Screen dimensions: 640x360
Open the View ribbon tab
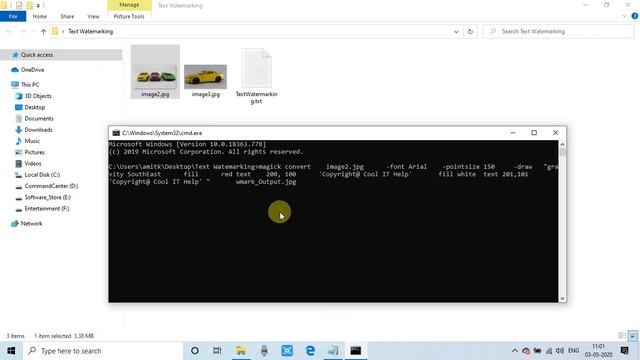93,16
